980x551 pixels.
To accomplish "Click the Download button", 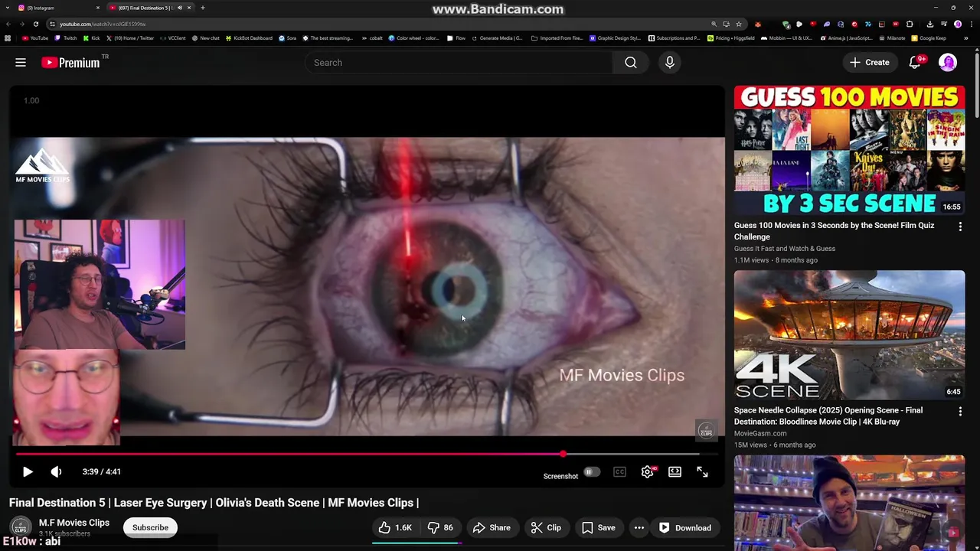I will 685,527.
